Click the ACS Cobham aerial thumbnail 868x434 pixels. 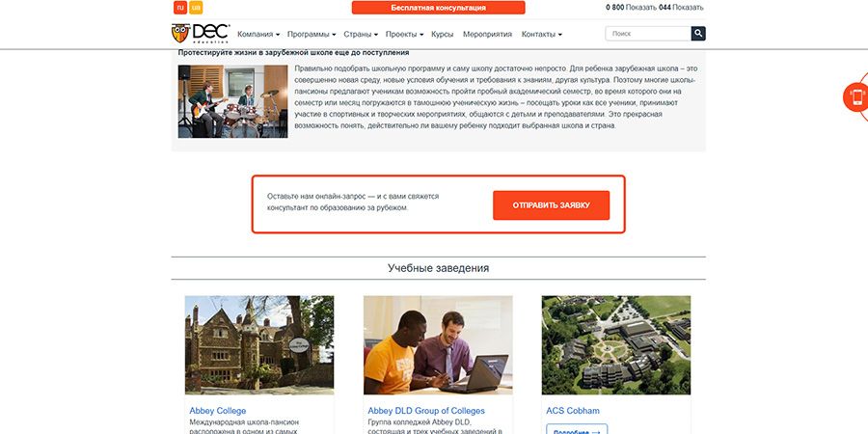[616, 345]
